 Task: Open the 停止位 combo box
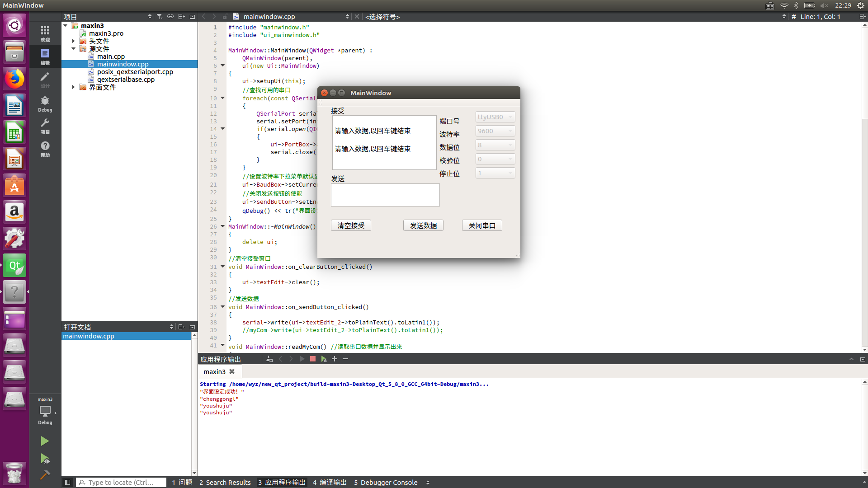[x=495, y=173]
